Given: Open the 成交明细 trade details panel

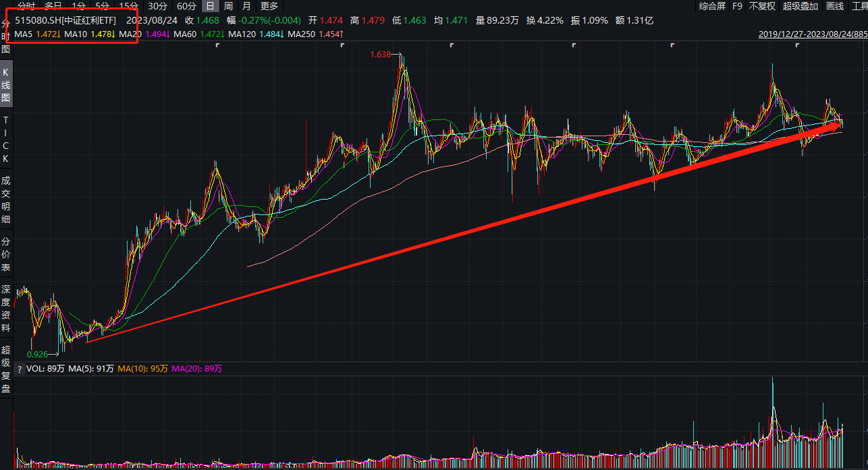Looking at the screenshot, I should point(5,196).
